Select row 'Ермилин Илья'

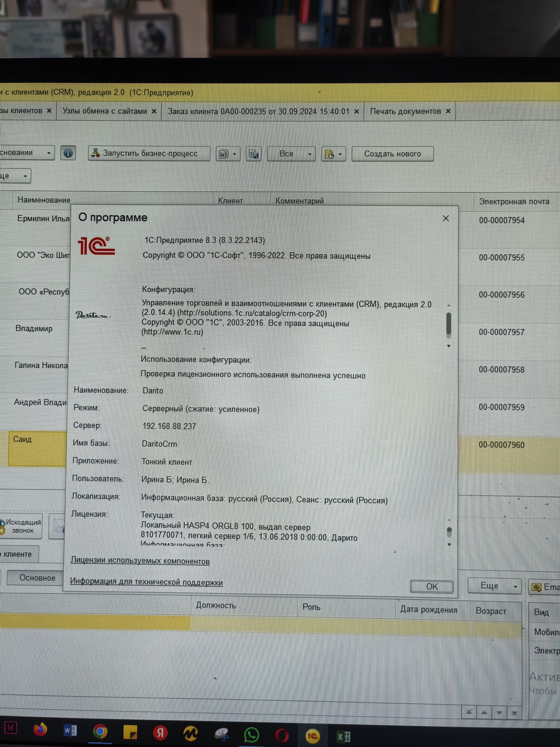pos(43,218)
